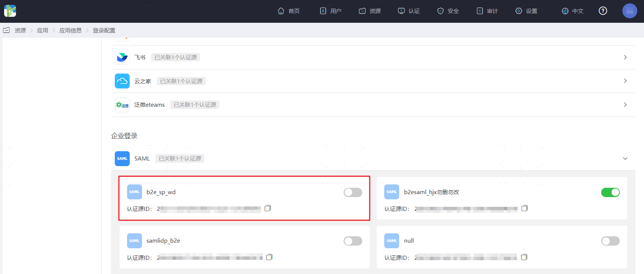Click 登录配置 breadcrumb item
644x274 pixels.
coord(104,30)
